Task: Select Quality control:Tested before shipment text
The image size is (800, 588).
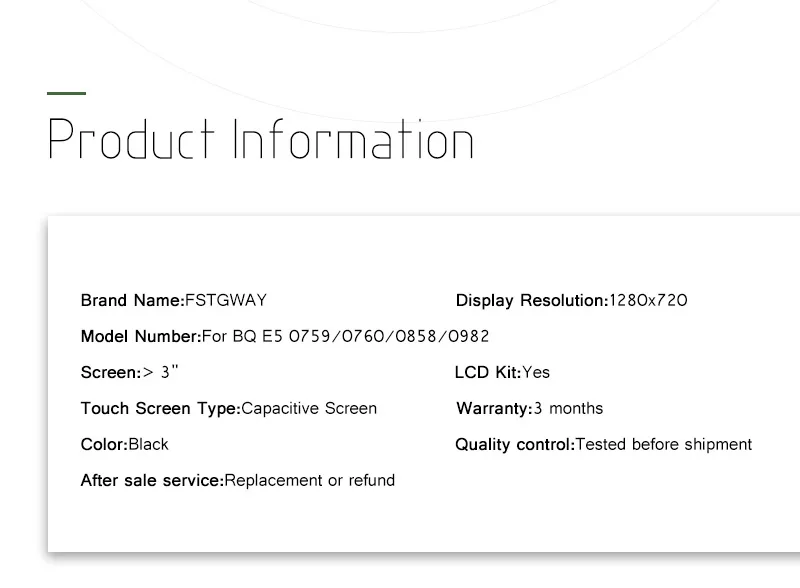Action: click(x=604, y=445)
